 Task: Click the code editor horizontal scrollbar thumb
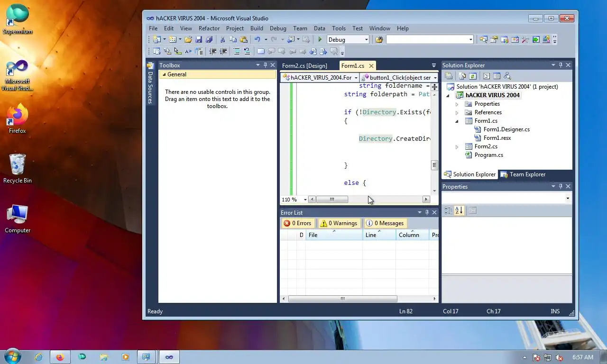(x=332, y=200)
